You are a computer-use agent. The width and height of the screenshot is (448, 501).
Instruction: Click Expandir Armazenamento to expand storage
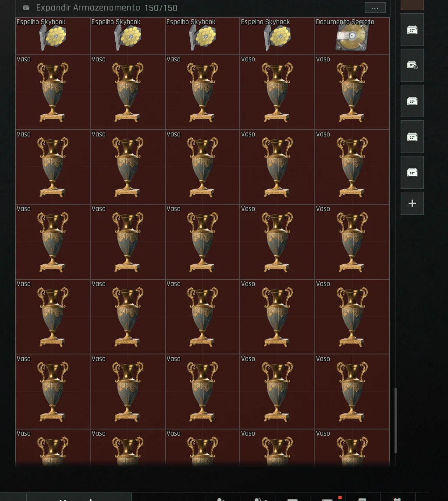click(88, 7)
